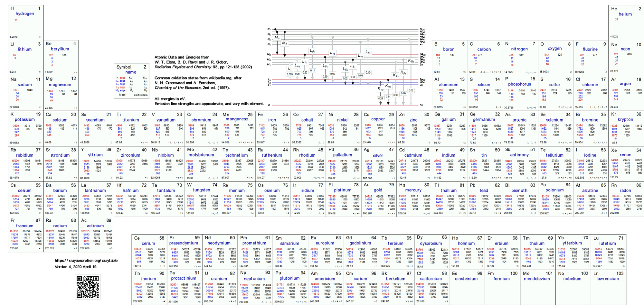
Task: Select the 'molybdenum' element label
Action: pos(201,155)
